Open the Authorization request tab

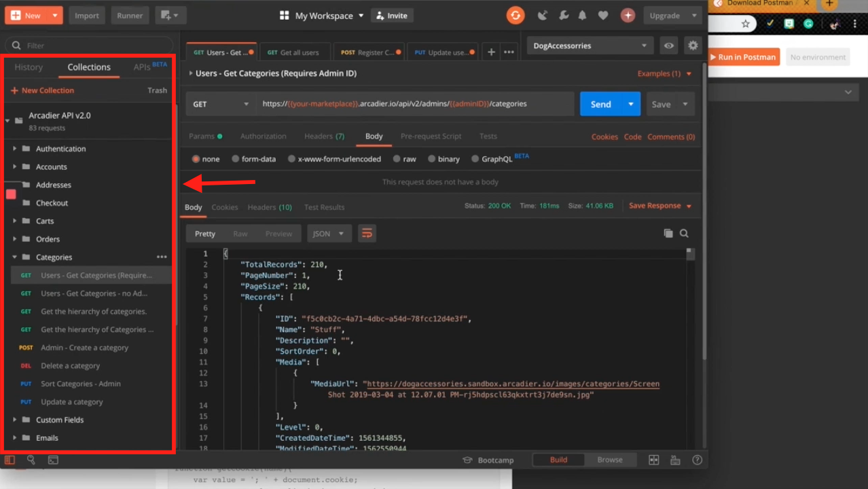pos(263,137)
